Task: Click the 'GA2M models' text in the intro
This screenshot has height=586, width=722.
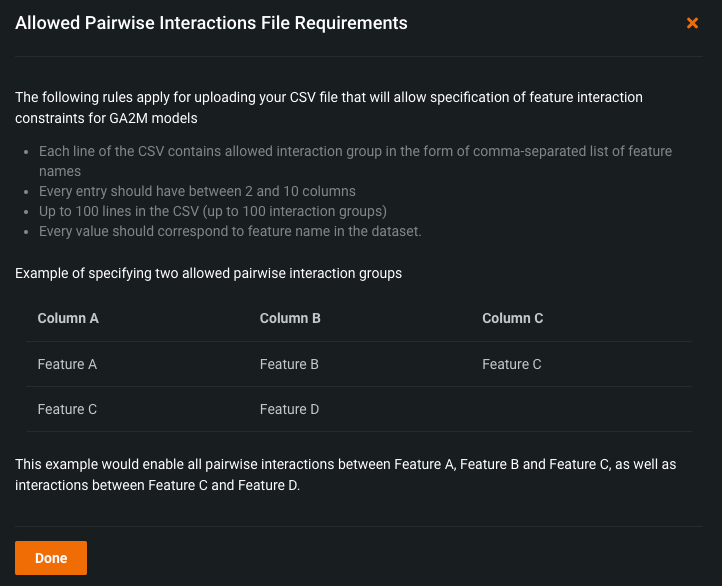Action: 157,118
